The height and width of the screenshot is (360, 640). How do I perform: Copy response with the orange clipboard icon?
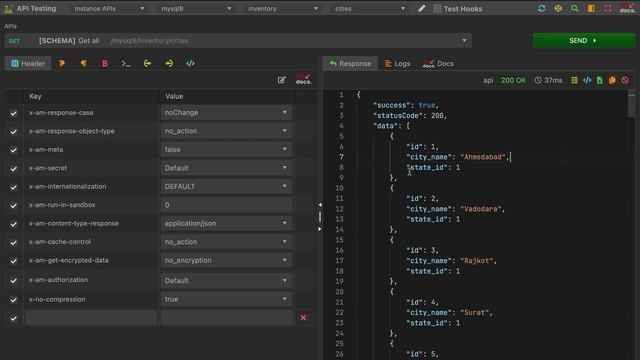coord(612,80)
